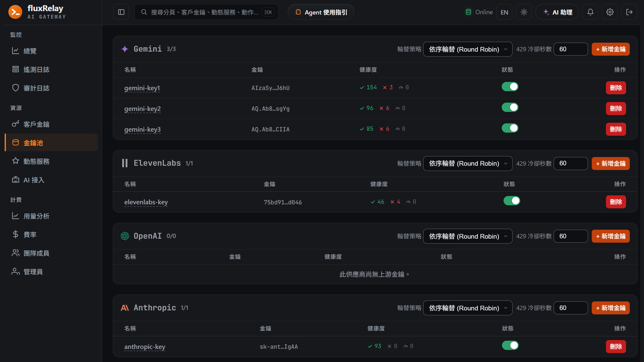Click the failure X icon for anthropic-key
644x362 pixels.
[390, 346]
